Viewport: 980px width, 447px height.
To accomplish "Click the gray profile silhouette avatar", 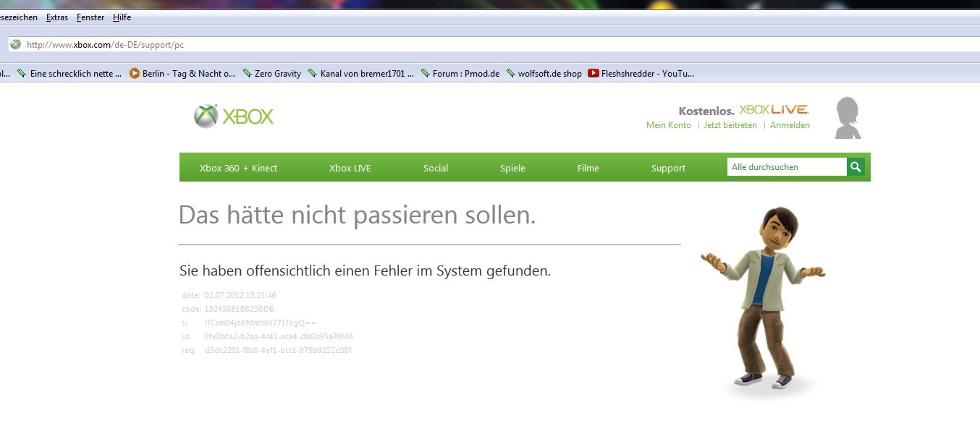I will pos(848,118).
